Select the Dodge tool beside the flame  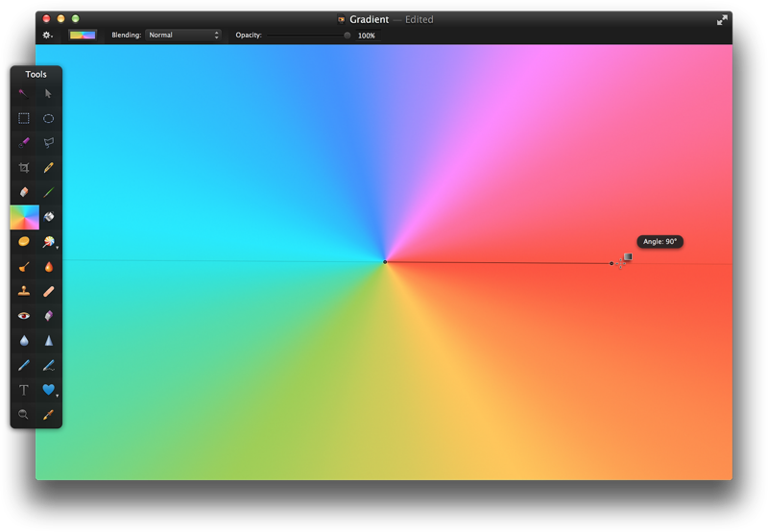click(x=23, y=267)
